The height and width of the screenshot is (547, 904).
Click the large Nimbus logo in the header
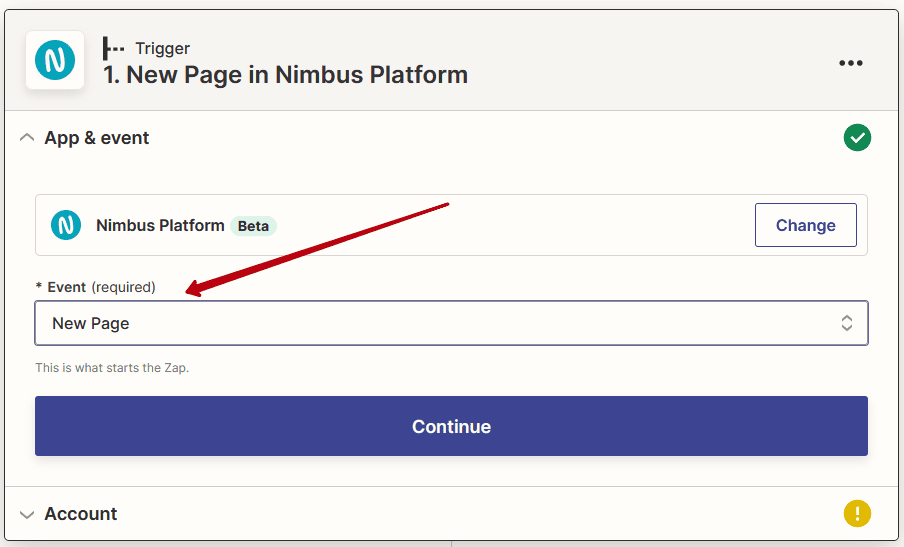click(x=55, y=60)
